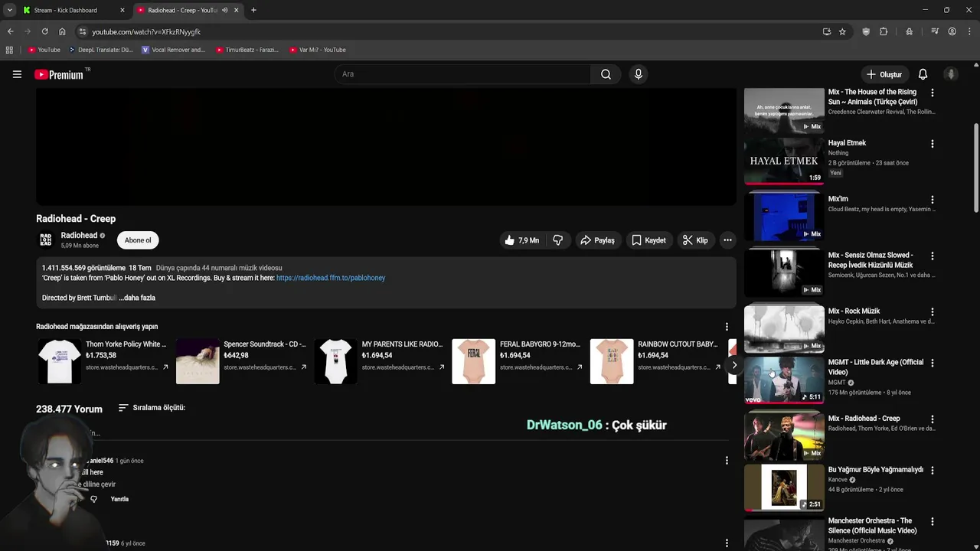This screenshot has width=980, height=551.
Task: Open the tab search dropdown arrow
Action: coord(9,10)
